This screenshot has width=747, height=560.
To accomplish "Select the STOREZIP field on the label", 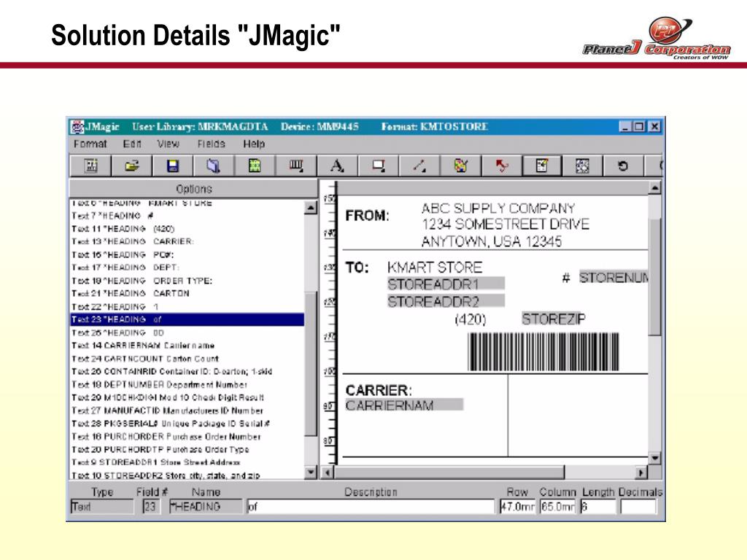I will coord(553,319).
